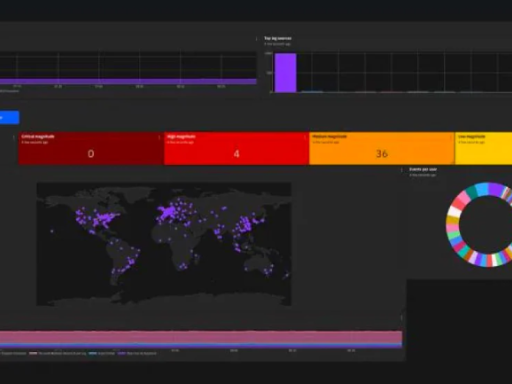Select the yellow Low magnitude card
The image size is (512, 384).
pos(484,148)
